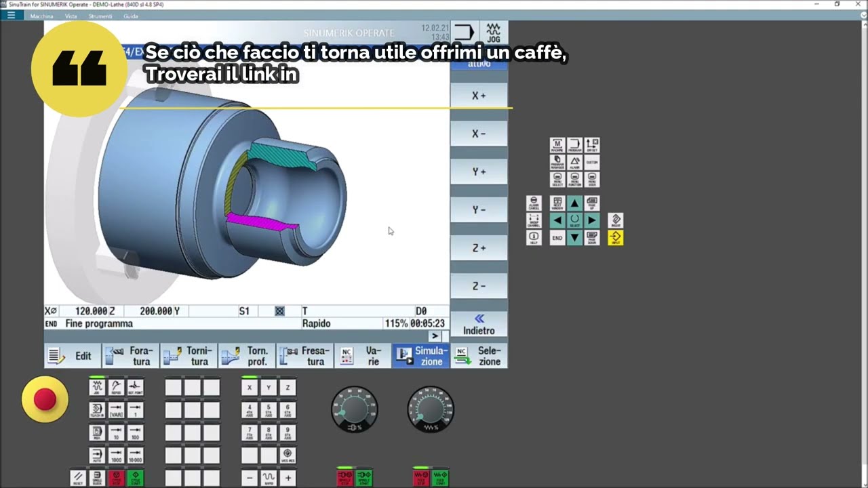The height and width of the screenshot is (488, 868).
Task: Expand softkey bar with > arrow
Action: click(x=435, y=336)
